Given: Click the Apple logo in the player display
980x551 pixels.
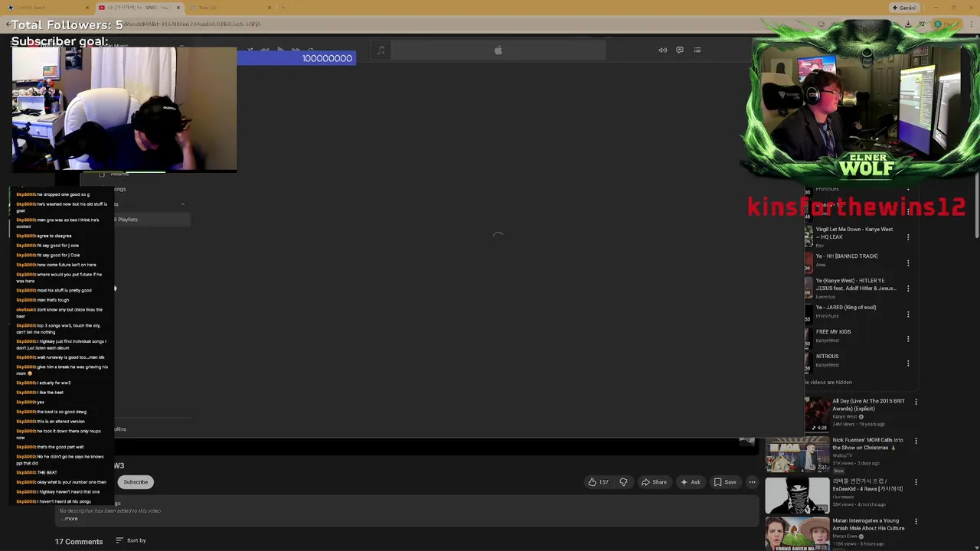Looking at the screenshot, I should coord(498,51).
